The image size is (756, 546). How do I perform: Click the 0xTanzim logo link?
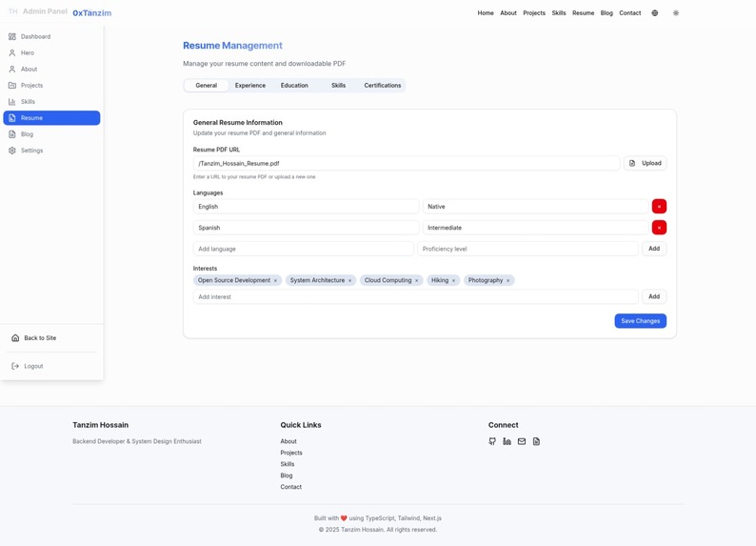point(91,13)
